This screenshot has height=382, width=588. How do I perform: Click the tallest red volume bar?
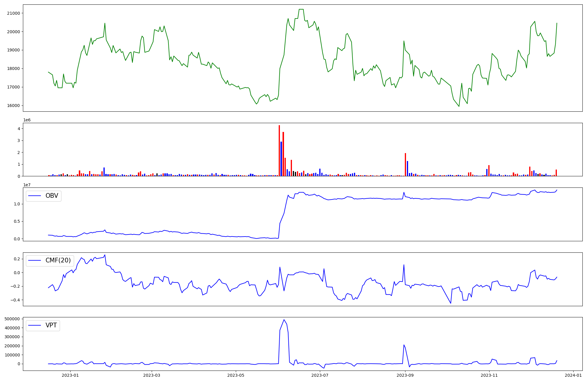[279, 150]
